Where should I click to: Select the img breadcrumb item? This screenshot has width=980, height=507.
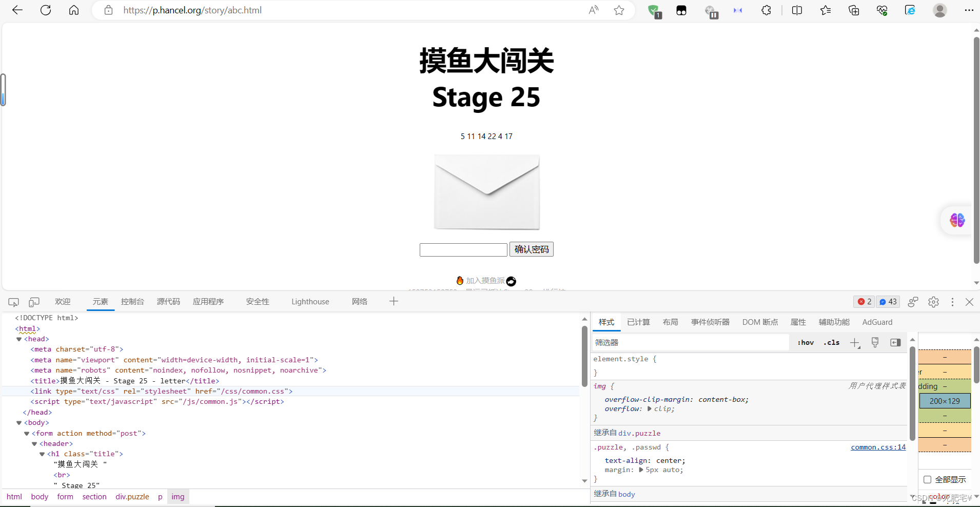coord(178,497)
